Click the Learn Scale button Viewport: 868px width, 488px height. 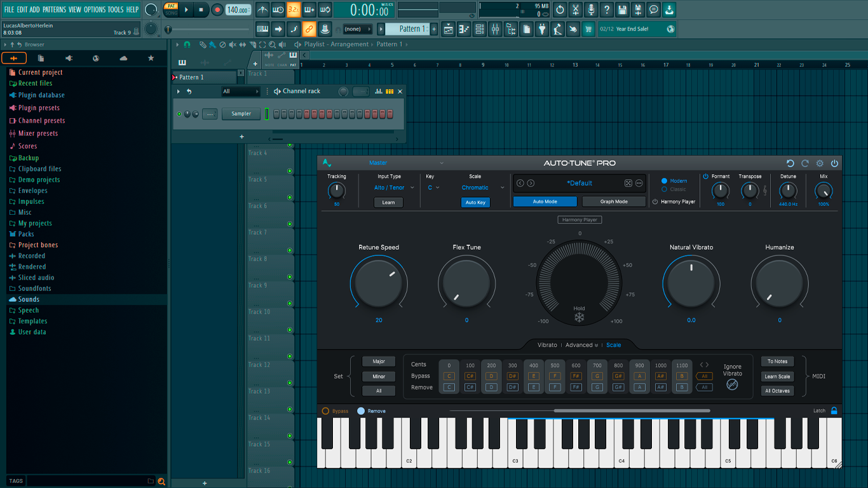[x=777, y=376]
